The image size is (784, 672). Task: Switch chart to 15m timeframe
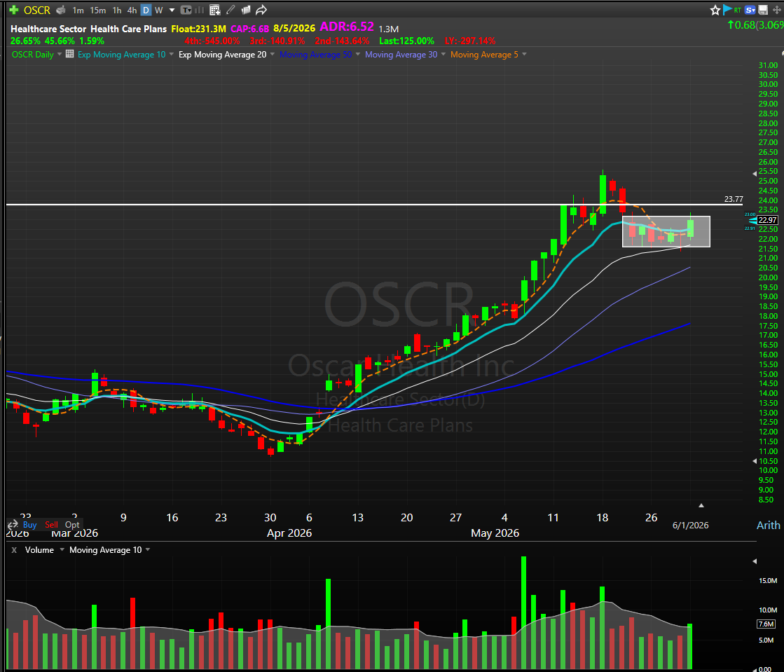point(98,10)
